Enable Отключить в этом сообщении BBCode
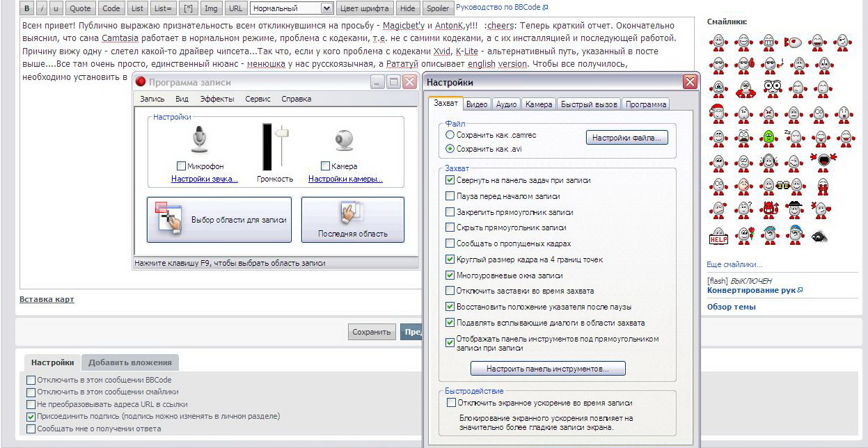The width and height of the screenshot is (868, 448). (31, 381)
